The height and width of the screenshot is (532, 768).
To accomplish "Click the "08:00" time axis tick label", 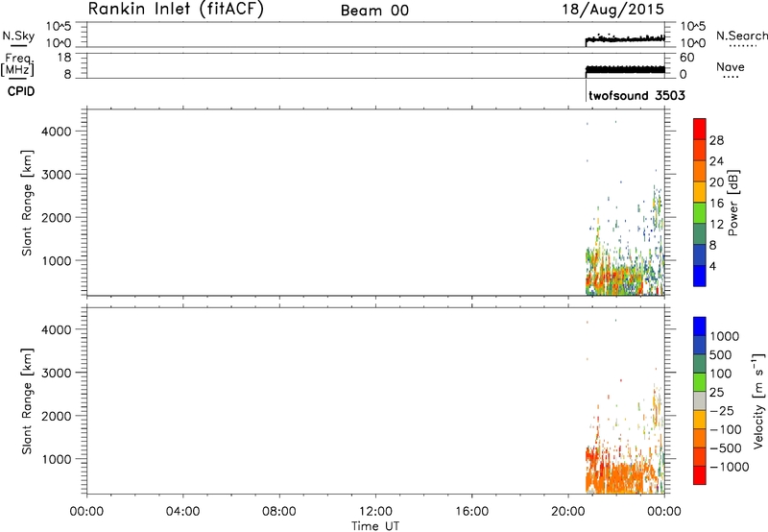I will click(x=278, y=512).
